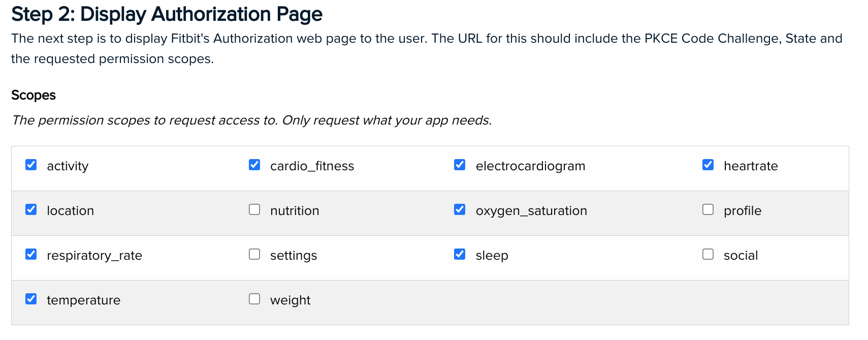Click the profile label text

(742, 211)
